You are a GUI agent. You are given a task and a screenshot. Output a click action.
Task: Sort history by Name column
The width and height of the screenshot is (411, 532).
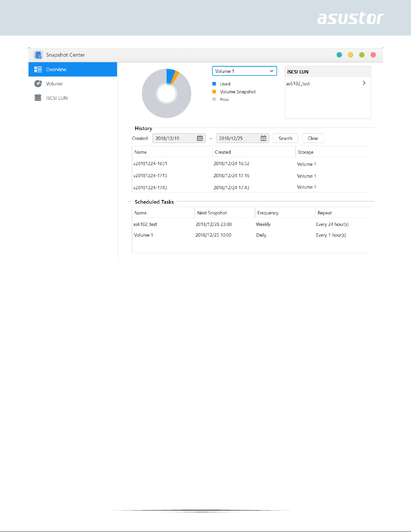[x=172, y=152]
